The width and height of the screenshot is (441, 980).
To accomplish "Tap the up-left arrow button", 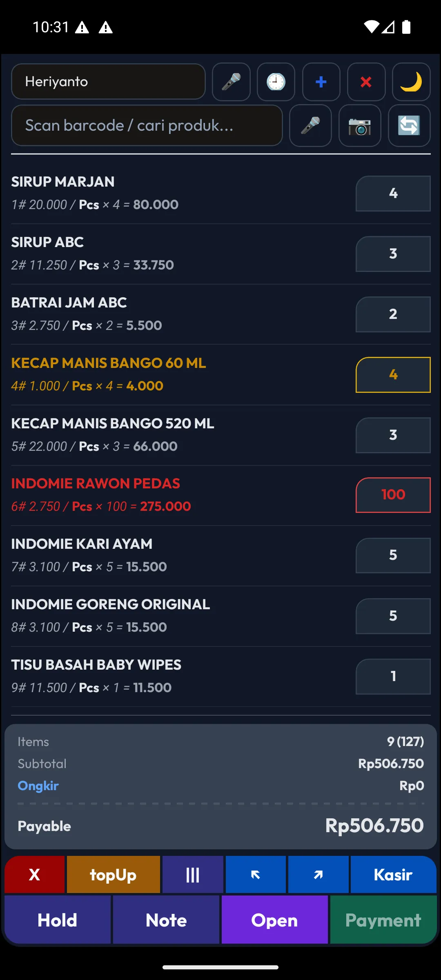I will point(256,875).
